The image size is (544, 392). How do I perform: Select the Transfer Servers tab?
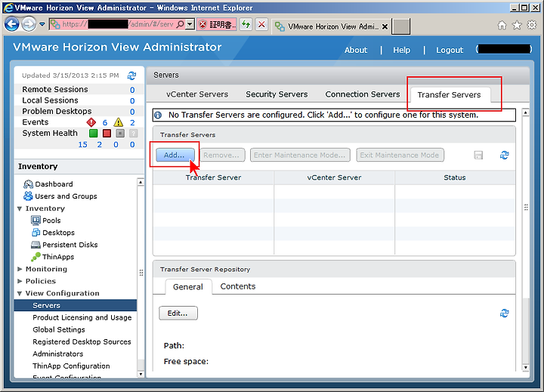pos(449,94)
